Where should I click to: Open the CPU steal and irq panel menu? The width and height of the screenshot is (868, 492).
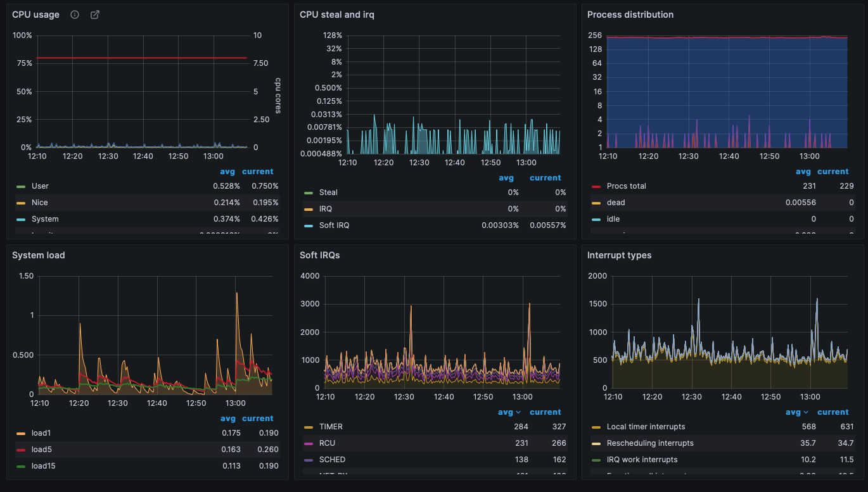pyautogui.click(x=337, y=15)
